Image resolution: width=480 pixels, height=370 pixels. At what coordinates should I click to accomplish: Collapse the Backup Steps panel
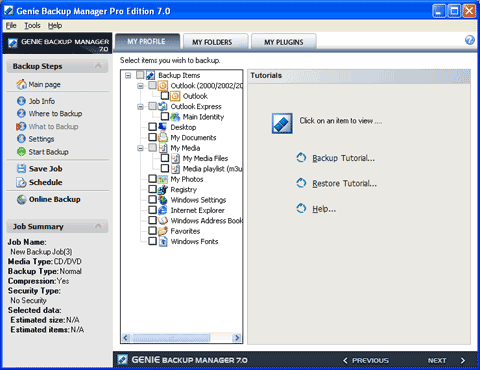pyautogui.click(x=98, y=66)
